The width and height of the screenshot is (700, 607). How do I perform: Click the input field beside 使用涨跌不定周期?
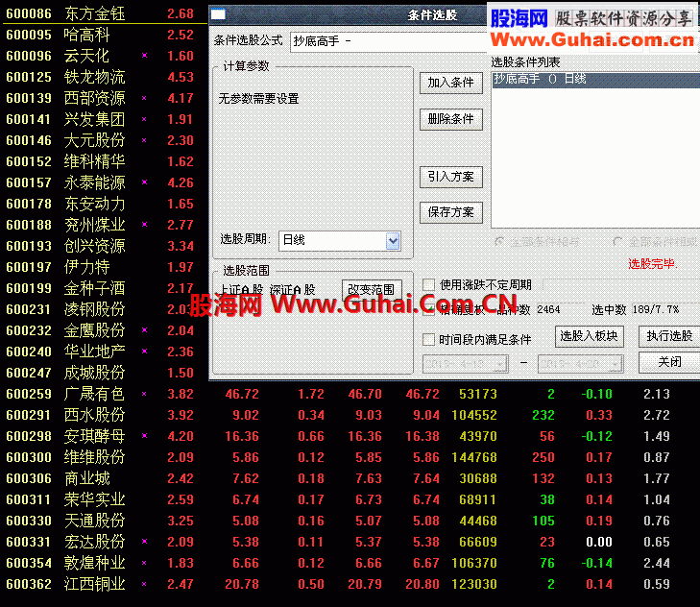(x=621, y=285)
